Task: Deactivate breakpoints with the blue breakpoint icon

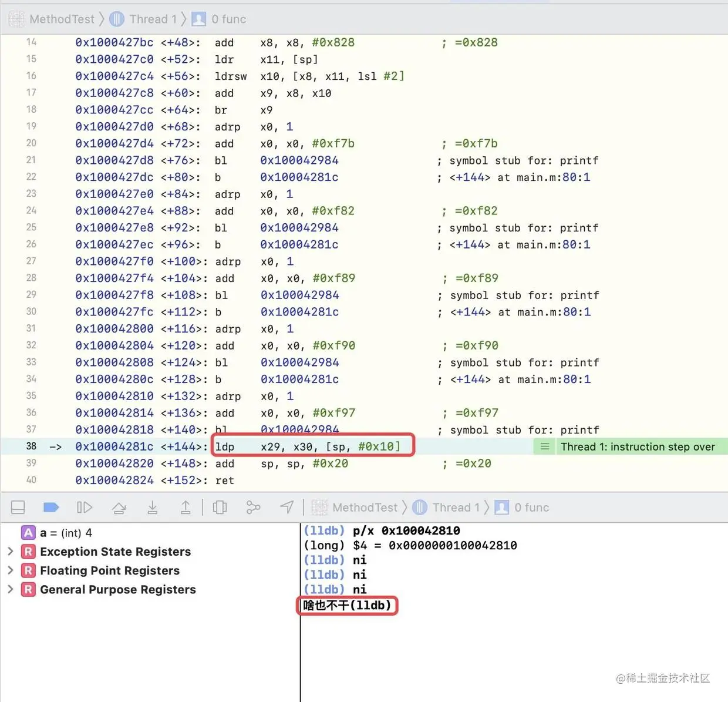Action: [x=52, y=507]
